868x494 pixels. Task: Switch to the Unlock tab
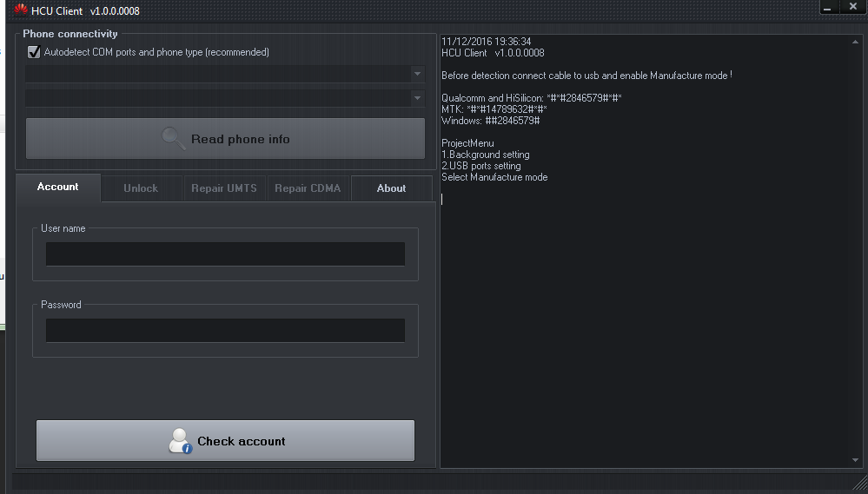(141, 188)
